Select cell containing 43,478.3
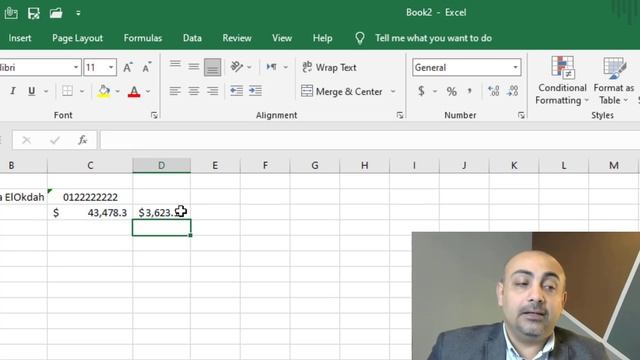 coord(90,213)
